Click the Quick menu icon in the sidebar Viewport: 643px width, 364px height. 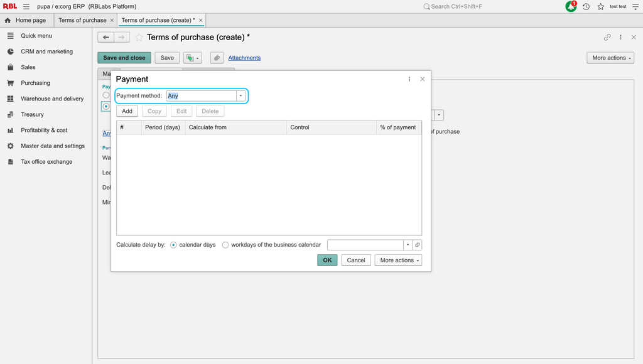click(x=11, y=36)
